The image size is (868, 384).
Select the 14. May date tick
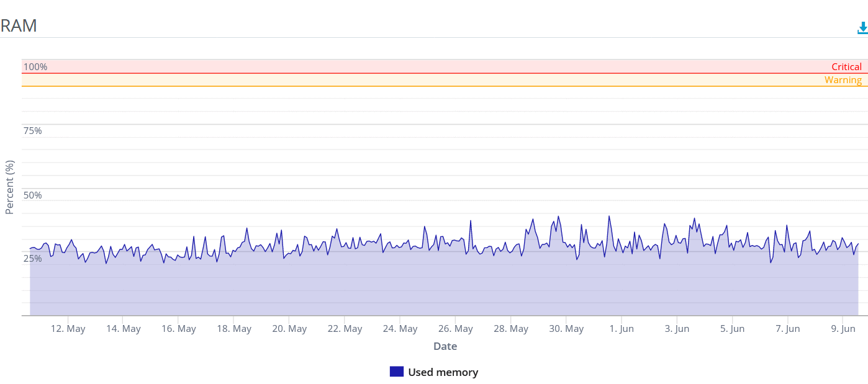124,329
